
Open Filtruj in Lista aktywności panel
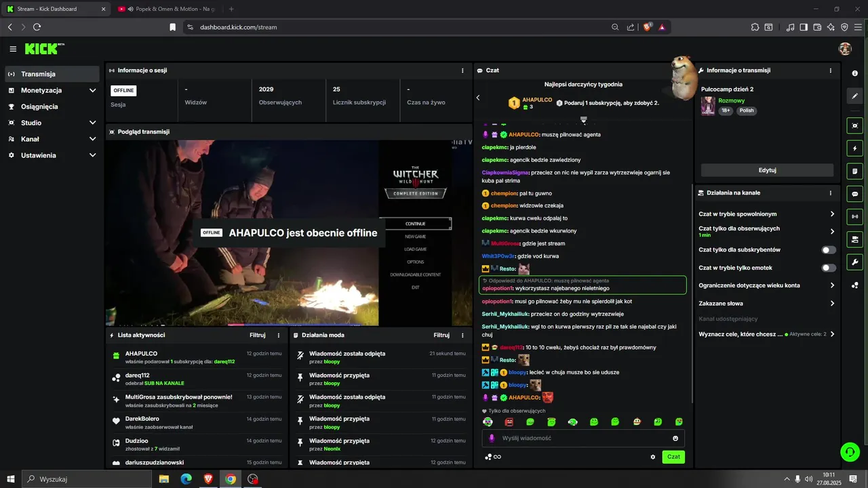tap(257, 335)
